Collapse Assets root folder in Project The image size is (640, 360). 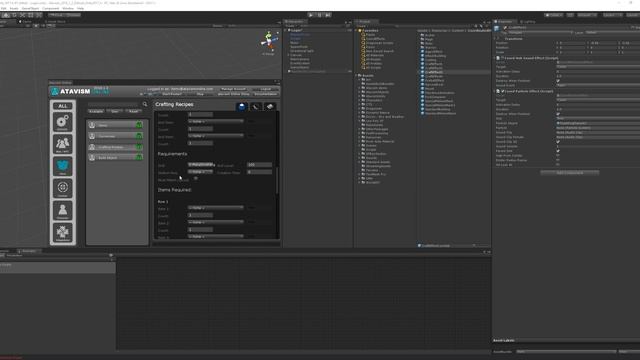pyautogui.click(x=357, y=76)
